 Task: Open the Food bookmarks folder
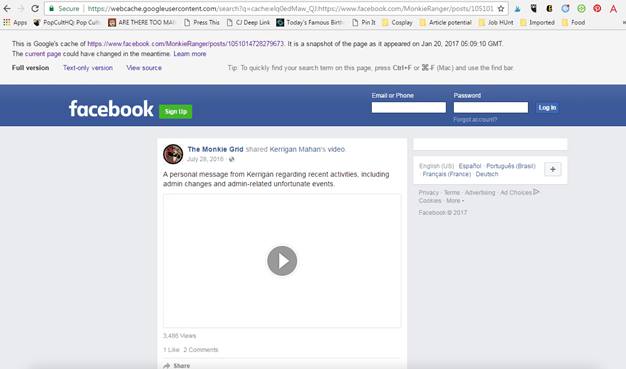coord(573,22)
